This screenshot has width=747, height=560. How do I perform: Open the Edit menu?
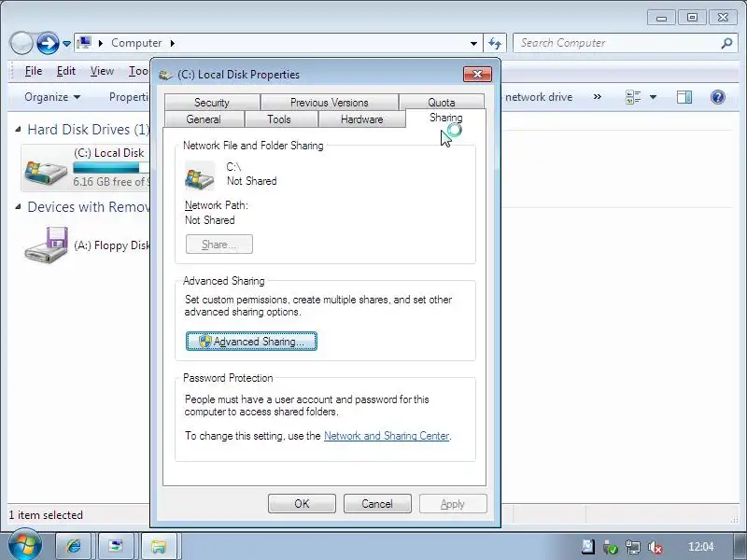click(x=65, y=71)
